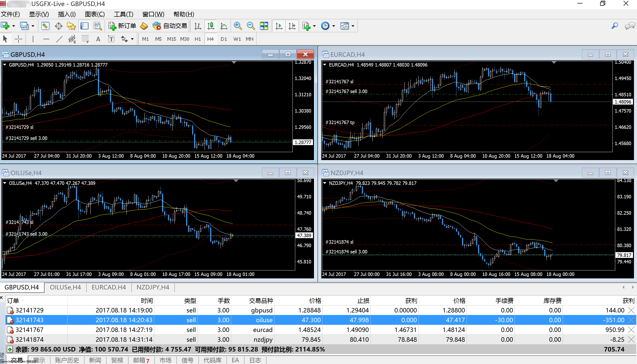Select the Fibonacci retracement tool
Image resolution: width=637 pixels, height=364 pixels.
[x=85, y=39]
